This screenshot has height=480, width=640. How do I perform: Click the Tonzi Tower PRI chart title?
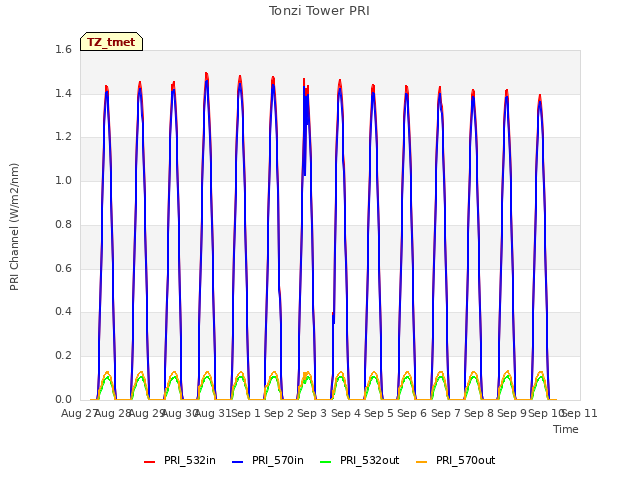point(319,11)
